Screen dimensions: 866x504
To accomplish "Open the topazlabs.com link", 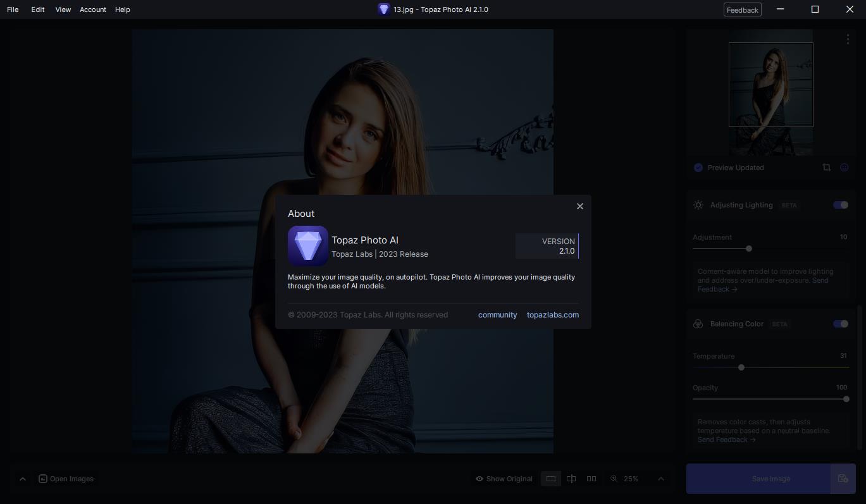I will [553, 315].
